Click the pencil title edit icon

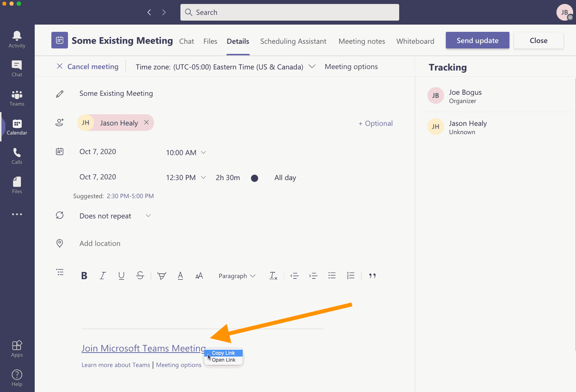coord(60,94)
